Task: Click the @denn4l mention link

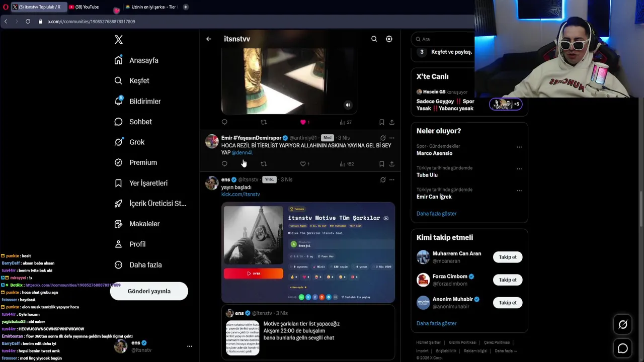Action: click(x=242, y=152)
